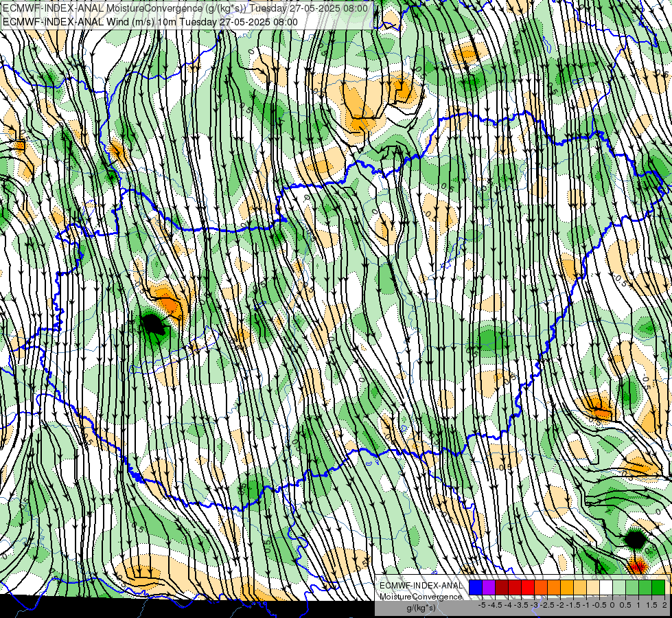Click the black convergence spot in southeast corner
Viewport: 672px width, 618px height.
[x=635, y=540]
